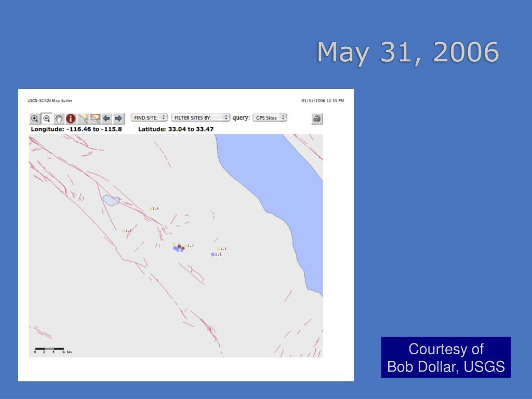Select the zoom out magnifier tool
Viewport: 532px width, 399px height.
pyautogui.click(x=46, y=118)
